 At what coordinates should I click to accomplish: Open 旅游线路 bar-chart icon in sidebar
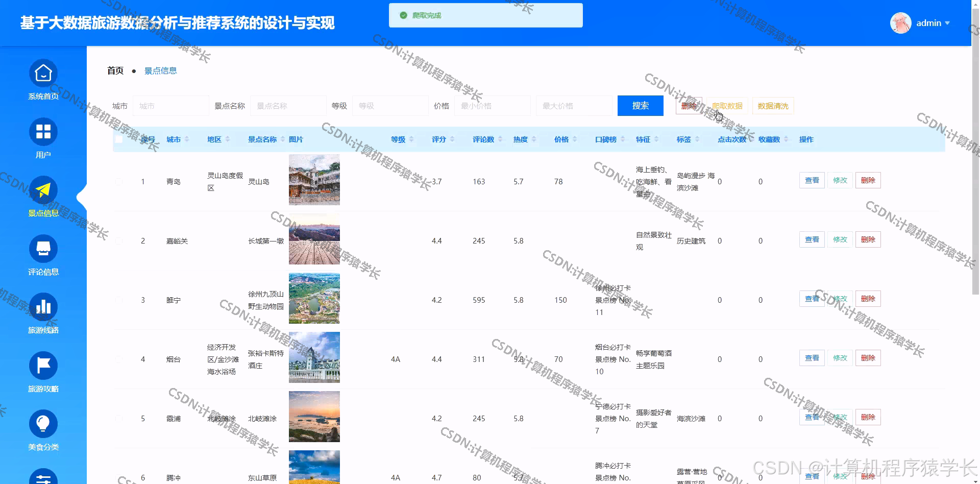coord(43,307)
